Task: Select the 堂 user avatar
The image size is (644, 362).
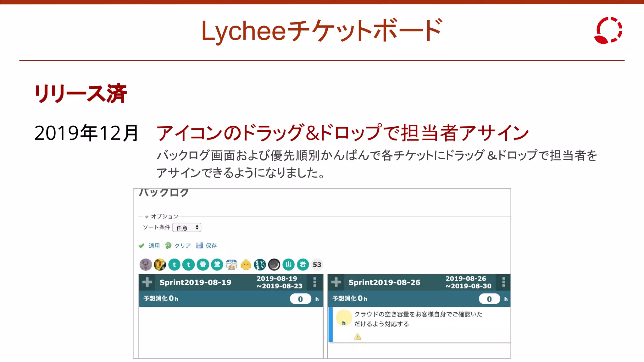Action: pyautogui.click(x=217, y=265)
